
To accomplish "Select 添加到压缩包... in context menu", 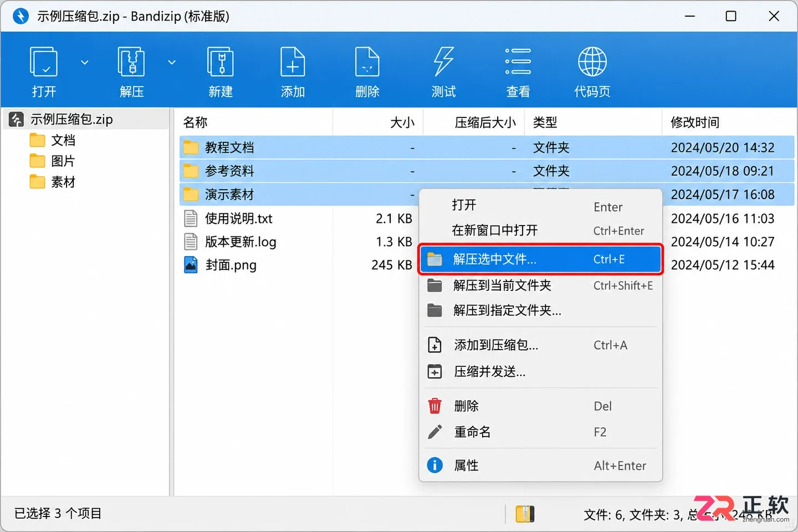I will 540,345.
